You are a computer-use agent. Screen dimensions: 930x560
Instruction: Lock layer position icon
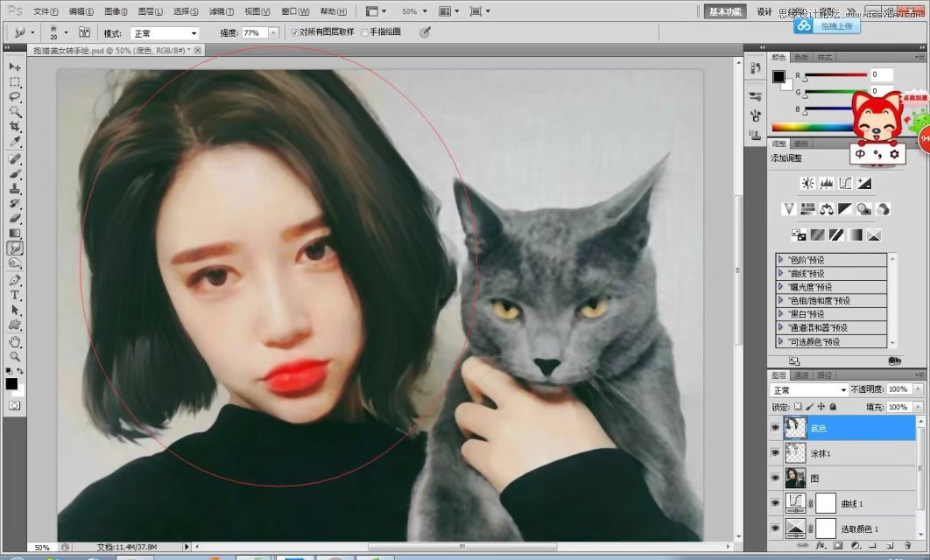[821, 407]
